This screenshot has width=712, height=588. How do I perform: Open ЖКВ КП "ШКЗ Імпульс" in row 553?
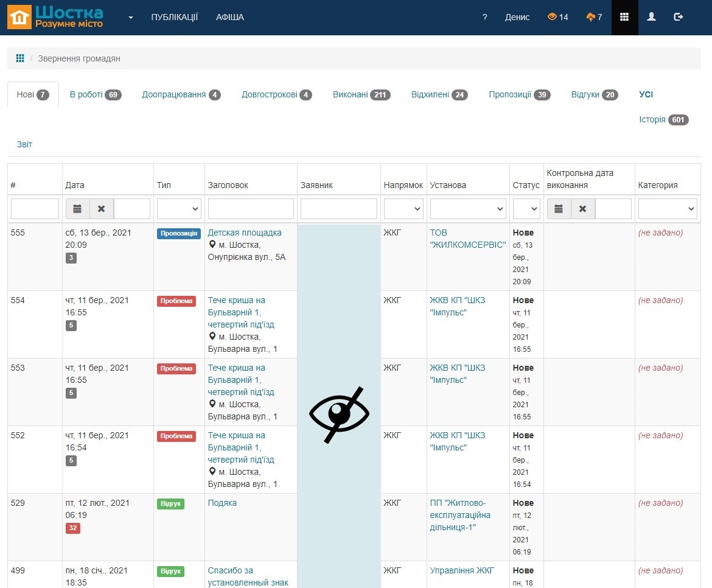point(457,374)
